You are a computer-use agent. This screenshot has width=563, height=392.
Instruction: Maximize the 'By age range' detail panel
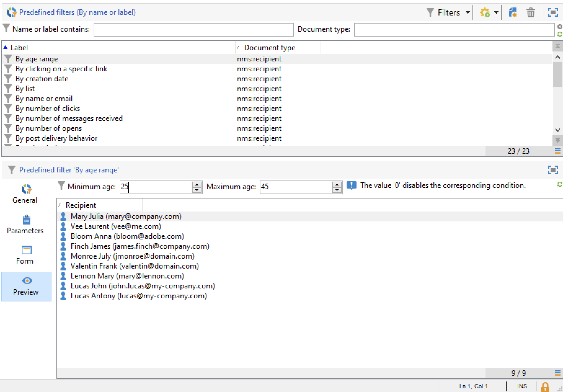click(553, 170)
